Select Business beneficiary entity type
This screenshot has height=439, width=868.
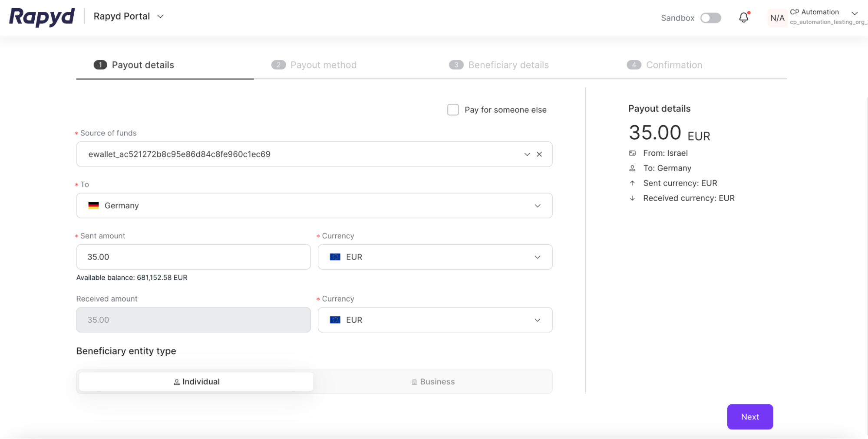click(x=433, y=382)
